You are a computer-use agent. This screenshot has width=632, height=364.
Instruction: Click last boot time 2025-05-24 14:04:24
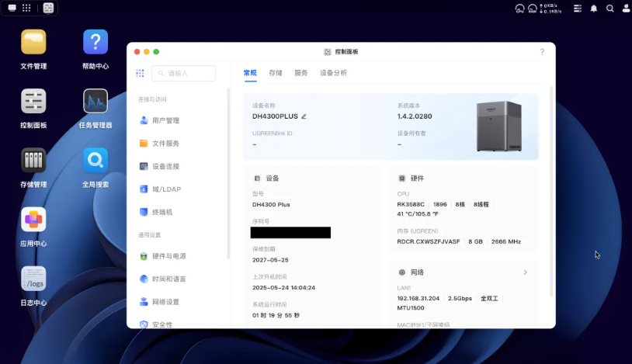(283, 288)
